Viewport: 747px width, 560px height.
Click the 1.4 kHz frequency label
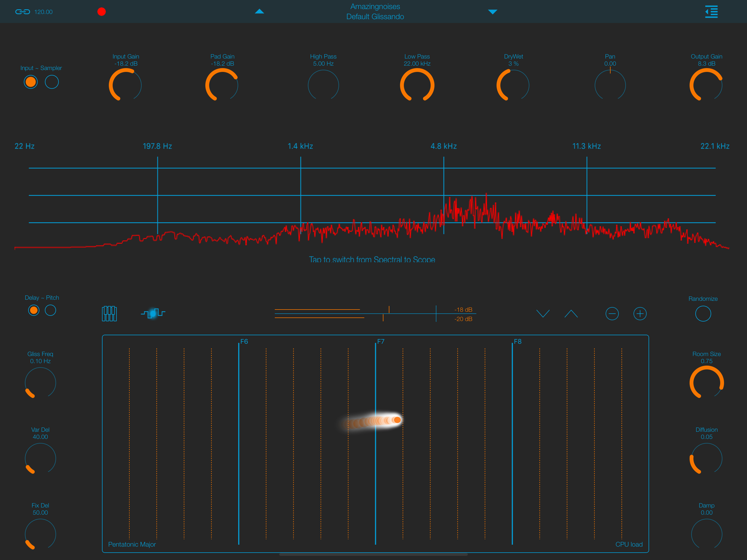coord(300,146)
